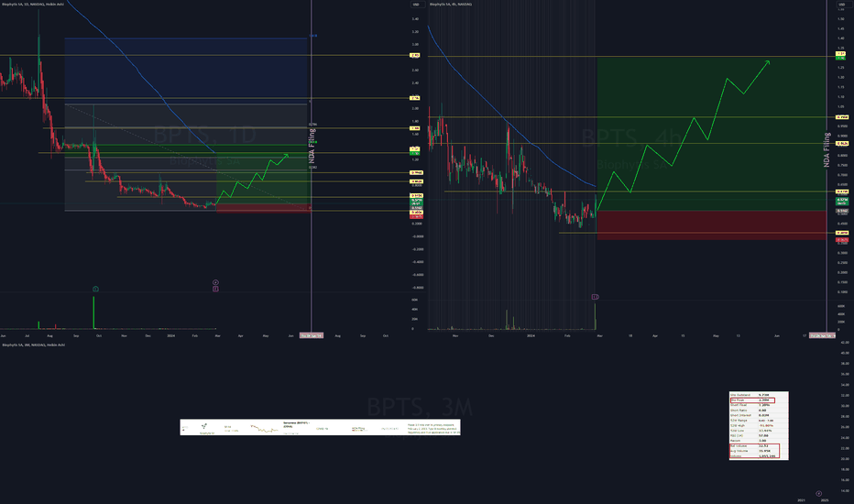This screenshot has width=854, height=504.
Task: Click the Fri 28 Jun '24 date label on 4h chart
Action: tap(822, 335)
